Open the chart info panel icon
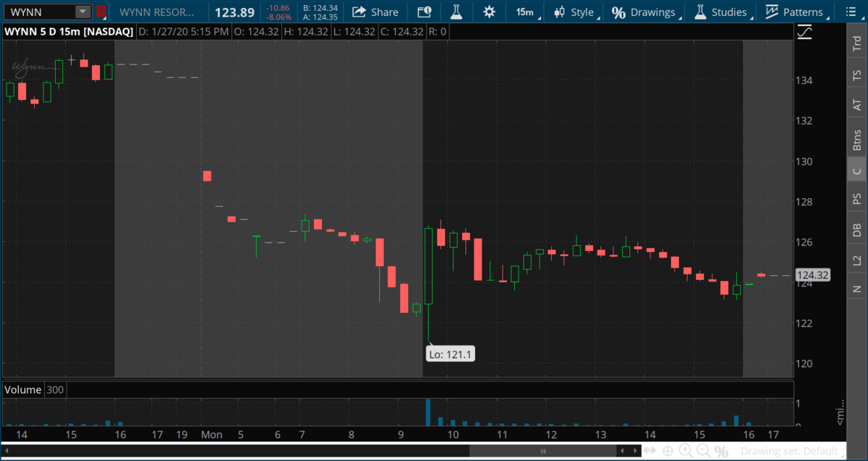Screen dimensions: 868x461 point(425,12)
